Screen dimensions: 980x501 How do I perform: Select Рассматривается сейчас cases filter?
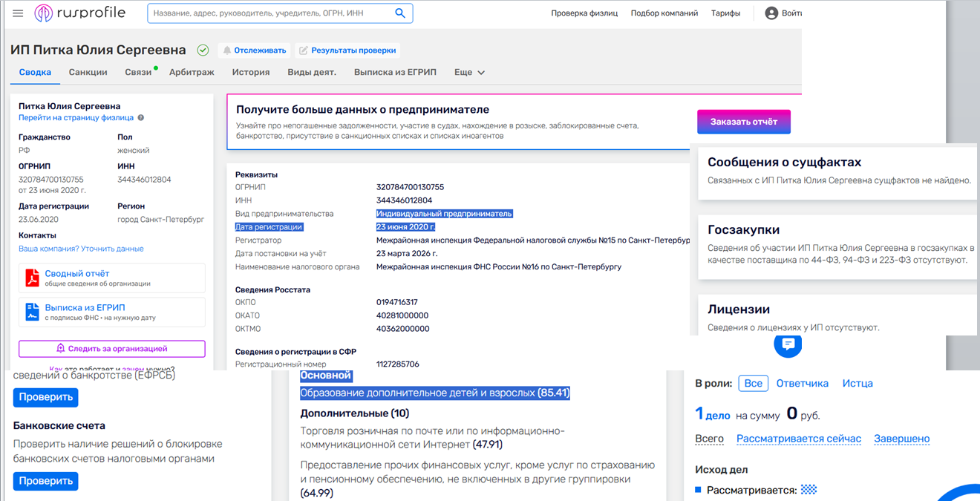[x=799, y=439]
